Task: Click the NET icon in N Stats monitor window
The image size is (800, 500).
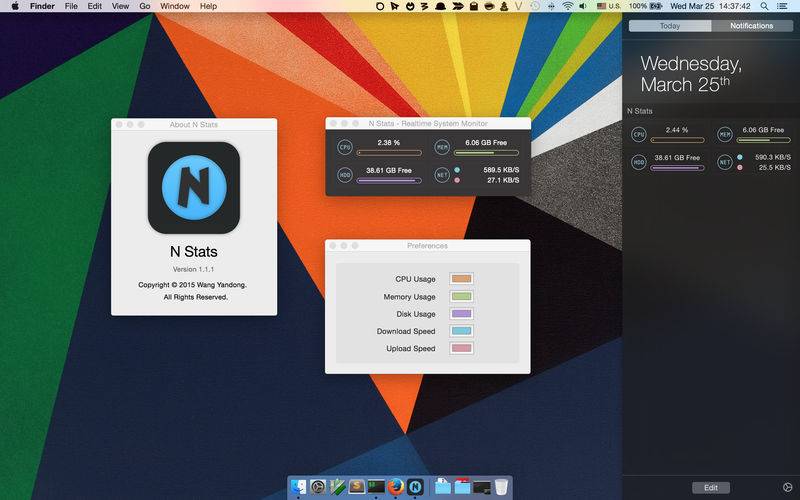Action: point(442,175)
